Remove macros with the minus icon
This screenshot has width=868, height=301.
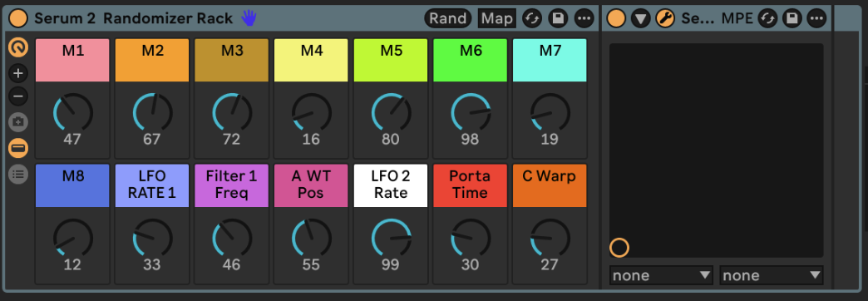(18, 96)
